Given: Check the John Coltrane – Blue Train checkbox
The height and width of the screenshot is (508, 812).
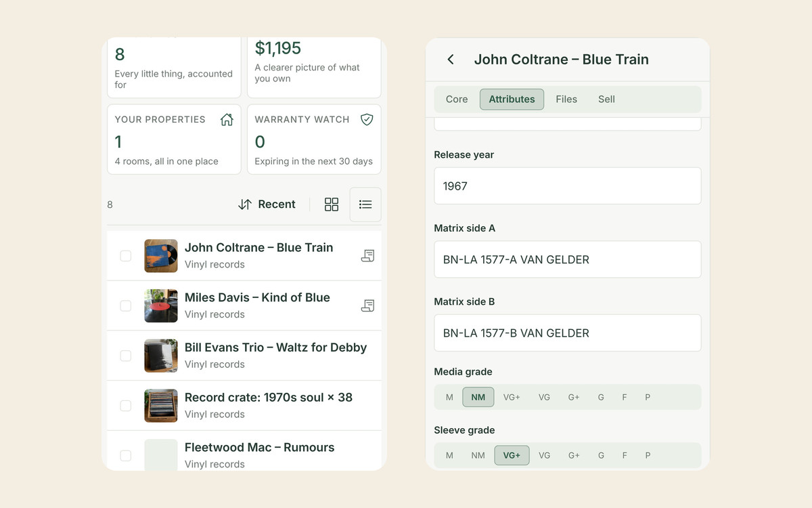Looking at the screenshot, I should tap(126, 256).
